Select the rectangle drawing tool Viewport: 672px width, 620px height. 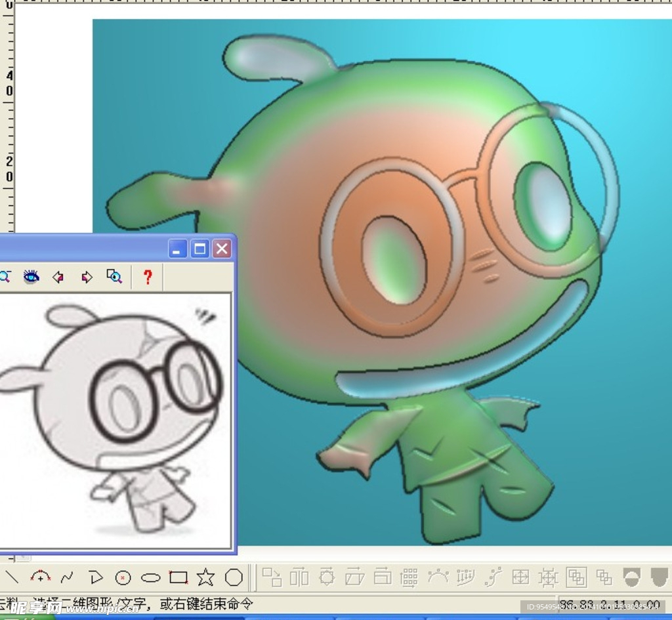point(178,577)
